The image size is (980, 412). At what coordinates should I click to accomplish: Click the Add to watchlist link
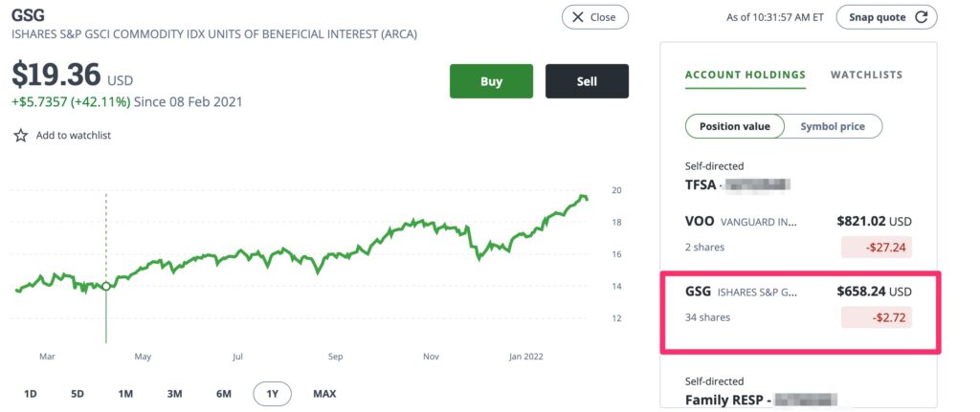pyautogui.click(x=73, y=136)
